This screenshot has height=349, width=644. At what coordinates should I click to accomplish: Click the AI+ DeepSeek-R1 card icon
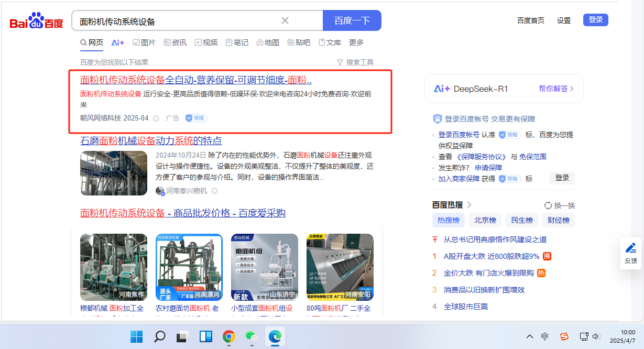point(442,89)
